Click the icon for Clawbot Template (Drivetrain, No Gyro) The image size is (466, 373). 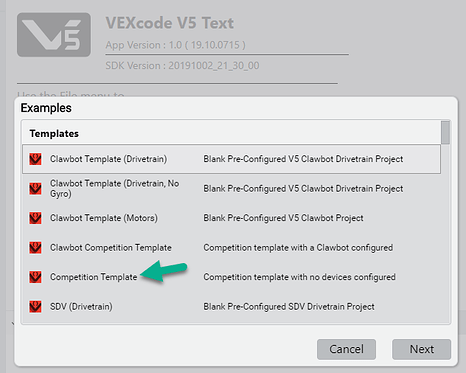click(x=35, y=189)
